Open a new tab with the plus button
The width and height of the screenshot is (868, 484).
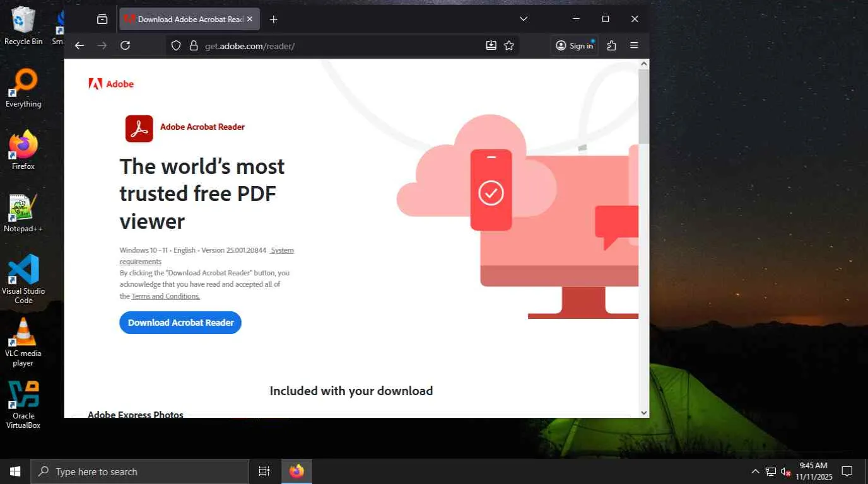coord(273,19)
